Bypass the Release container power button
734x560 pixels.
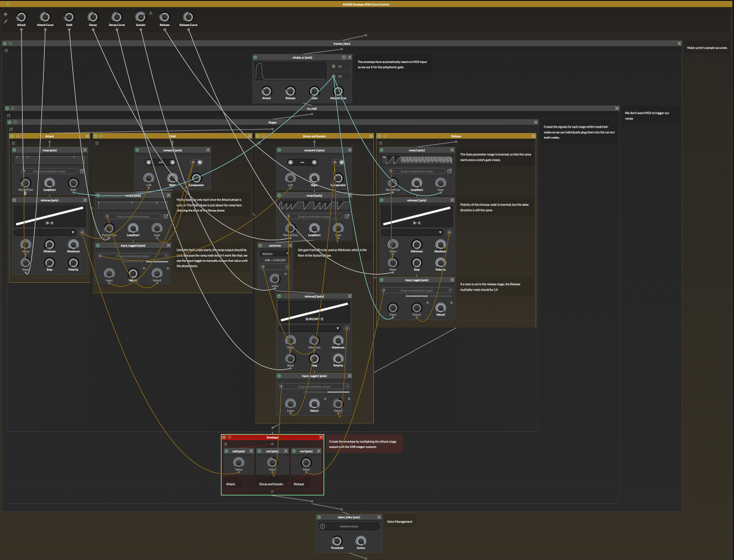point(379,136)
